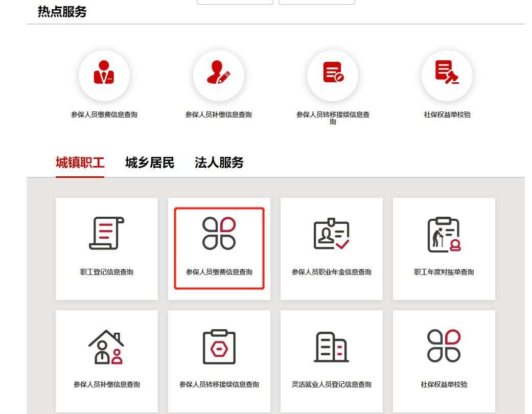
Task: Click the 热点服务 section heading
Action: (62, 12)
